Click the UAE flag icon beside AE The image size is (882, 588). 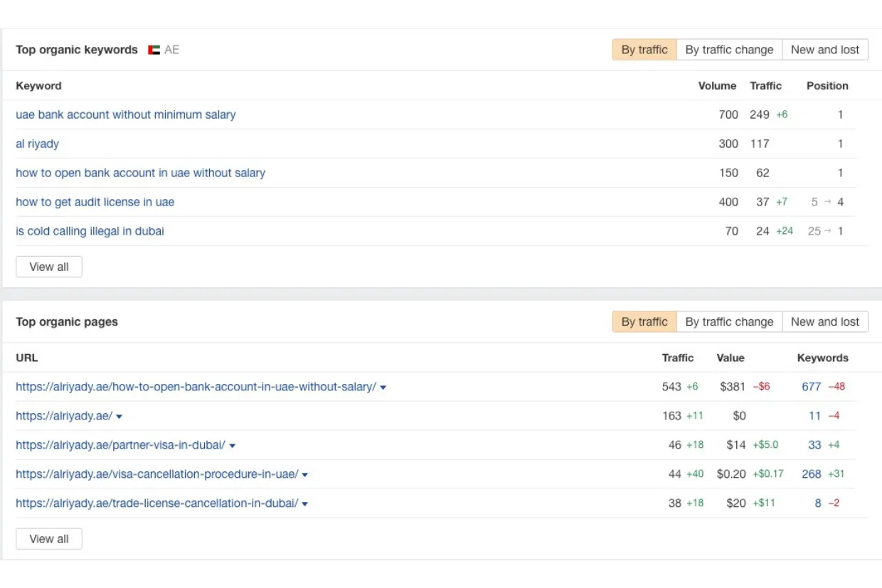(154, 50)
